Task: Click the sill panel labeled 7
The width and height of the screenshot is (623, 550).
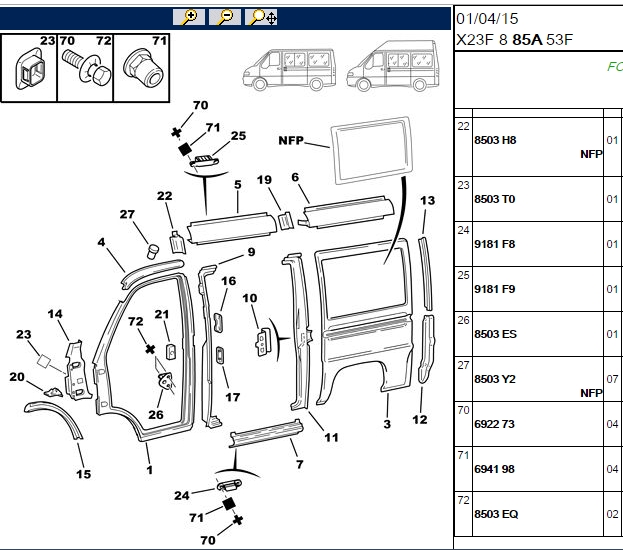Action: [266, 433]
